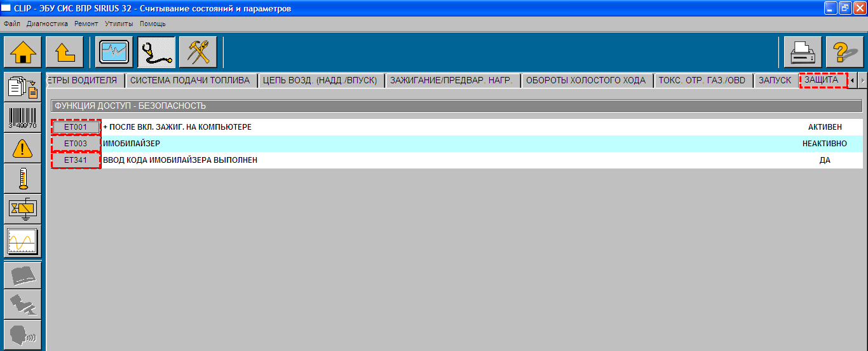The height and width of the screenshot is (351, 868).
Task: Switch to ЗАПУСК tab
Action: tap(776, 81)
